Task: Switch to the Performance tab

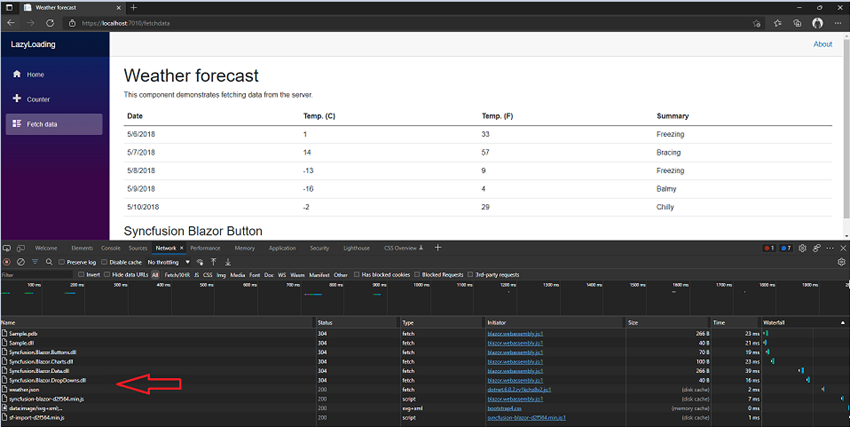Action: [205, 248]
